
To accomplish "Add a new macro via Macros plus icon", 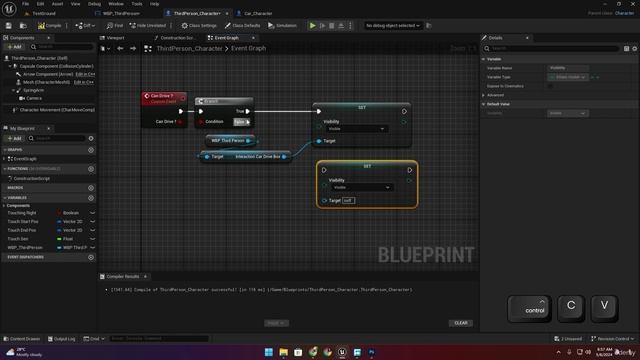I will tap(91, 188).
